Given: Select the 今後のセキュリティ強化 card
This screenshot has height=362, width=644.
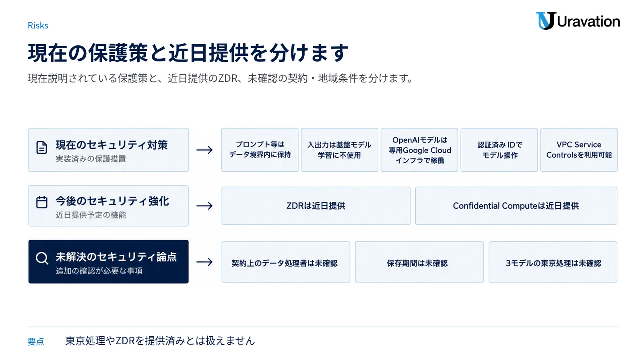Looking at the screenshot, I should point(108,206).
